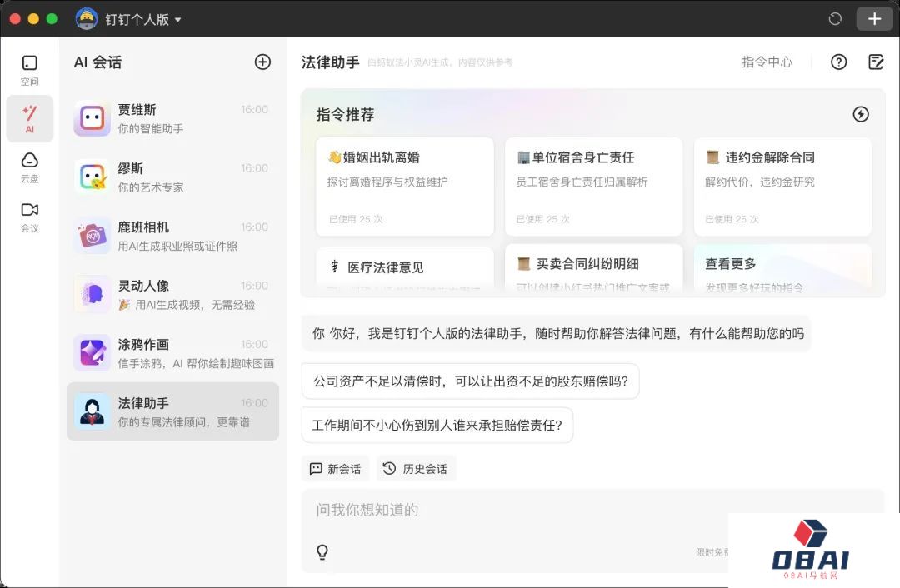
Task: Click 你的智能助手 subtitle text
Action: (150, 128)
